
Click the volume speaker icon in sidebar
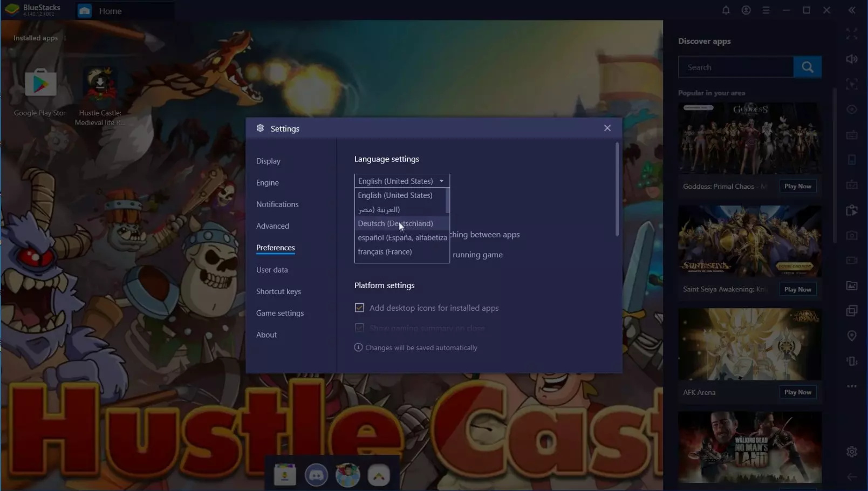point(851,59)
